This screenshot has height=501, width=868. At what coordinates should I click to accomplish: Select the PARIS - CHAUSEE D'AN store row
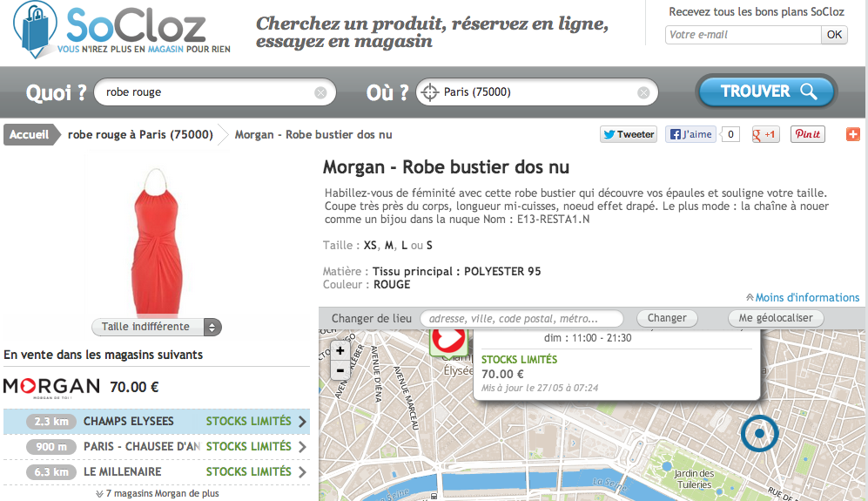point(157,447)
